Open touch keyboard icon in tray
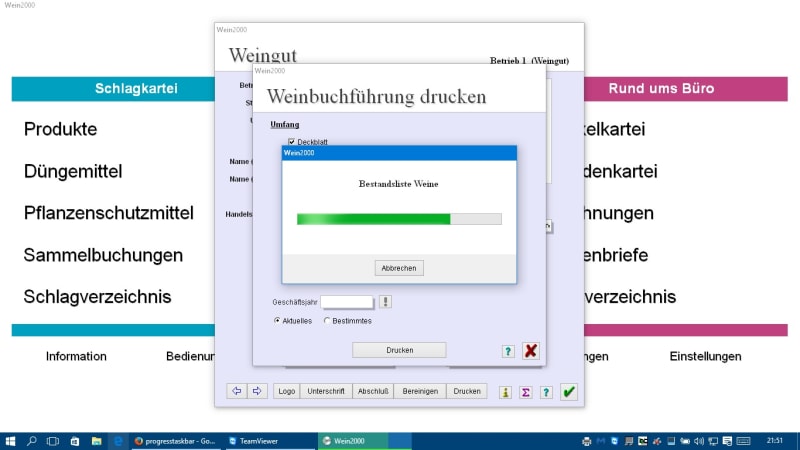The width and height of the screenshot is (800, 450). (x=744, y=441)
